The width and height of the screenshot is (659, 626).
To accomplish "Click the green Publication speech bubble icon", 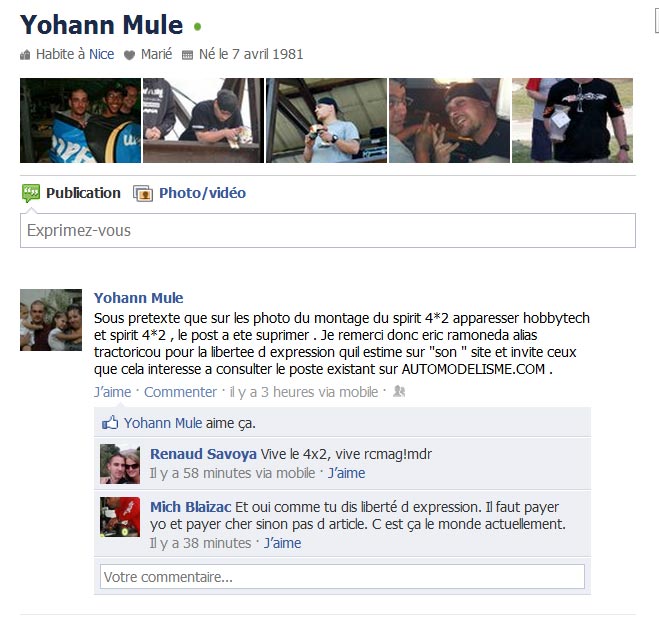I will coord(31,193).
